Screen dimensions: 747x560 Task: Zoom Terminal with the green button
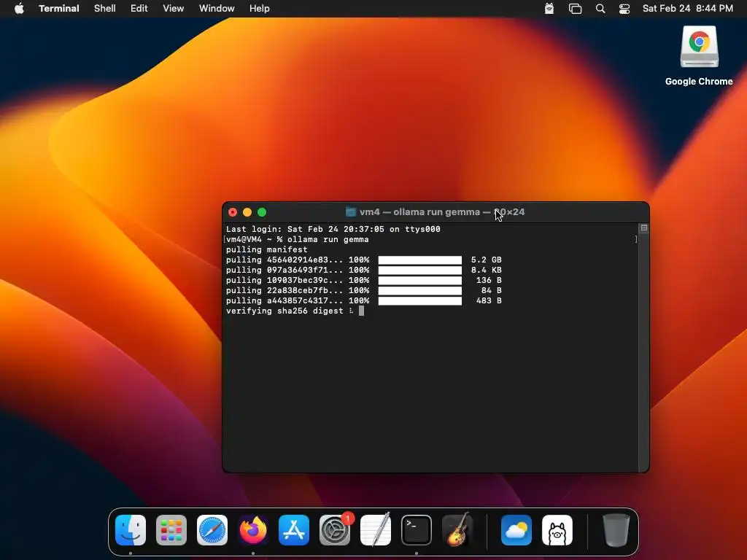point(262,212)
